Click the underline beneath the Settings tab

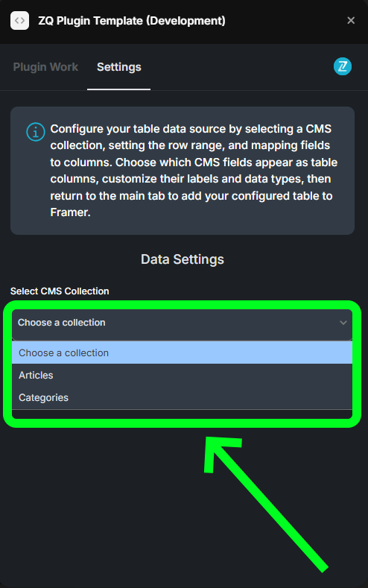118,89
